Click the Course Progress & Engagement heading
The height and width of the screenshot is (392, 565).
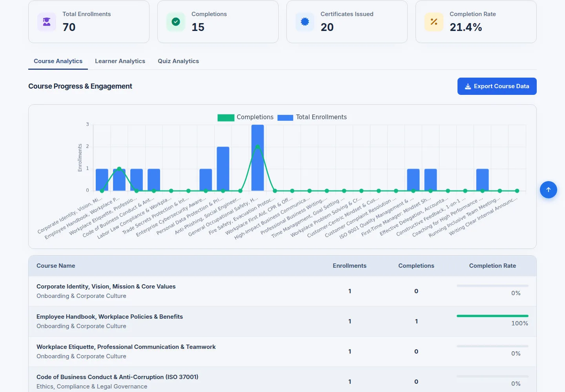point(80,86)
